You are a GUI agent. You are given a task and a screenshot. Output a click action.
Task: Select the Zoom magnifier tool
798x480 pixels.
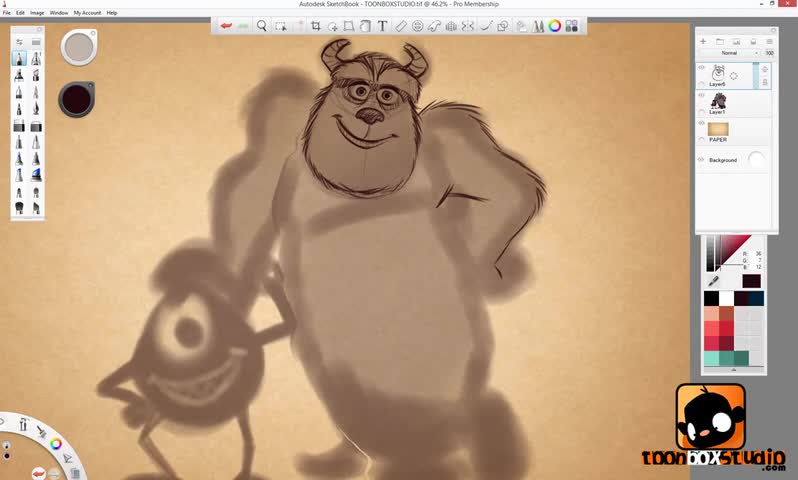click(x=262, y=26)
